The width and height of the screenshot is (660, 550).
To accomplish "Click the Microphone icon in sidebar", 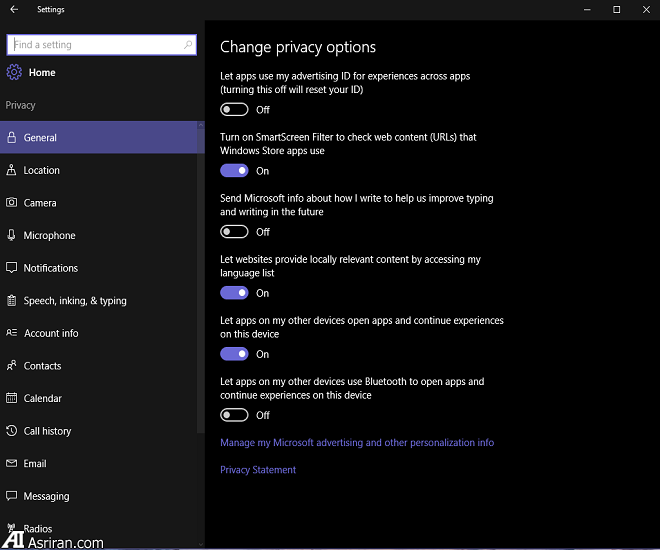I will pyautogui.click(x=12, y=236).
